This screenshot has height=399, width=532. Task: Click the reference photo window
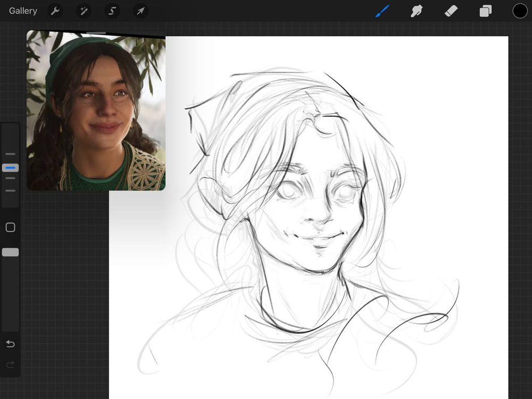pos(96,111)
